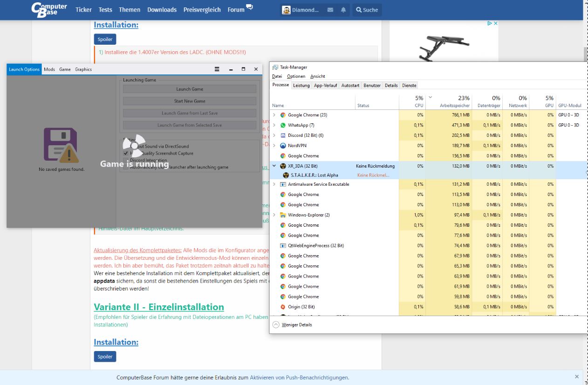Open Preisvergleich in the site navigation
This screenshot has width=588, height=385.
click(x=202, y=10)
